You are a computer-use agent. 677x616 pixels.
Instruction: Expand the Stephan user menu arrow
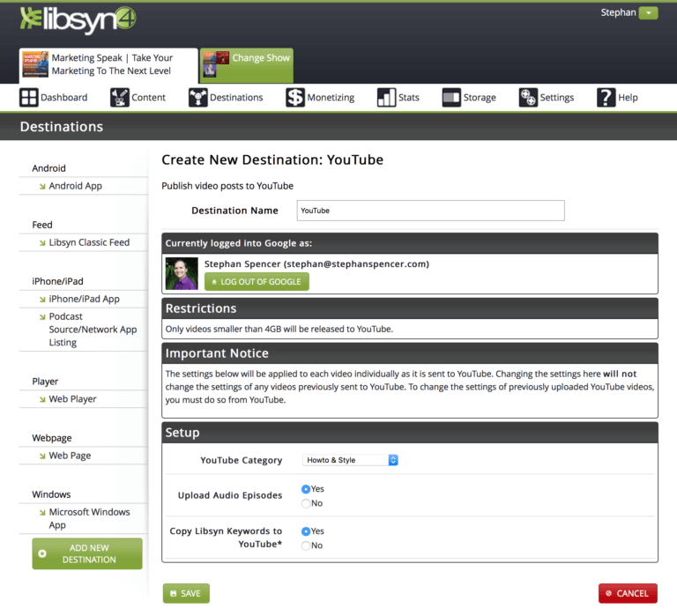pos(649,13)
